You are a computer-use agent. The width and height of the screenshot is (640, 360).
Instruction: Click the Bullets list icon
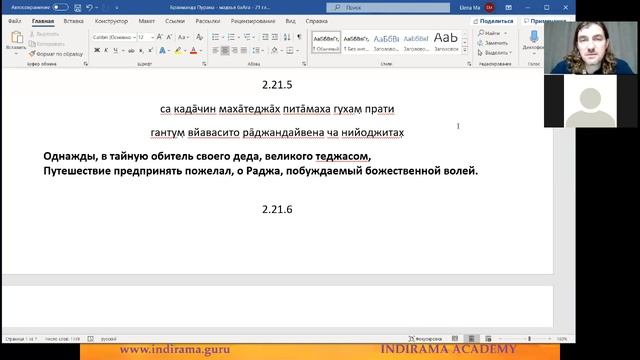[x=216, y=37]
